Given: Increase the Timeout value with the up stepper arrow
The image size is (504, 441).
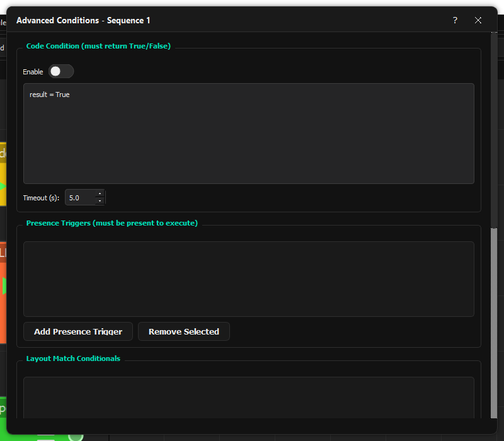Looking at the screenshot, I should (100, 194).
